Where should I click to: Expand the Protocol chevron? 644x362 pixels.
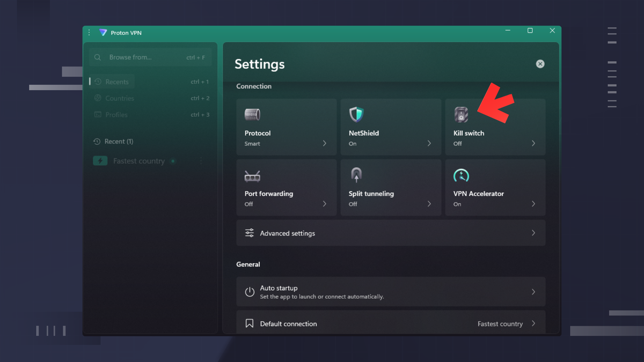pos(325,143)
